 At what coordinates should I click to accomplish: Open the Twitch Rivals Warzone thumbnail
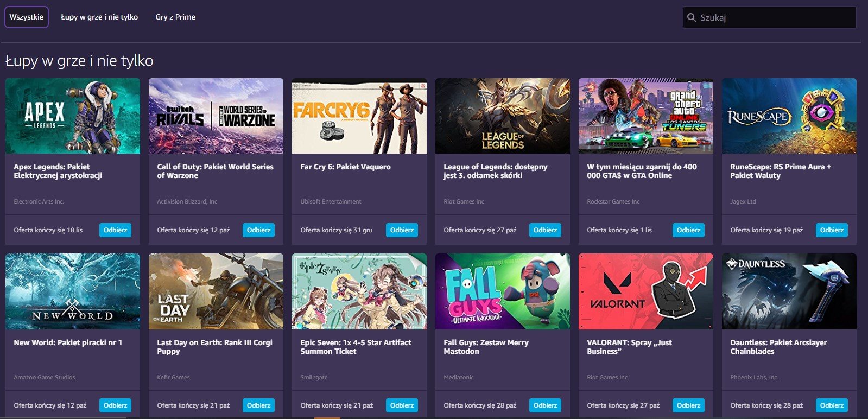pos(216,116)
